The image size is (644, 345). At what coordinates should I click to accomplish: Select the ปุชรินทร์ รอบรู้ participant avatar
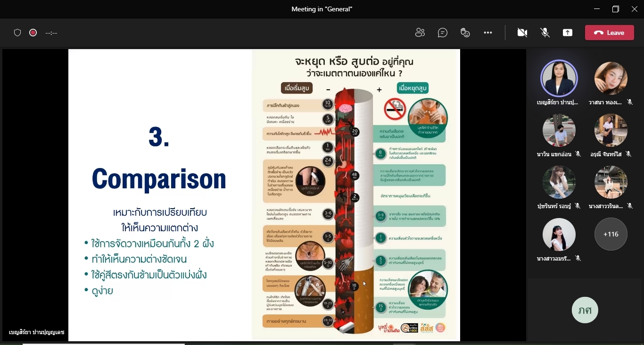point(559,182)
